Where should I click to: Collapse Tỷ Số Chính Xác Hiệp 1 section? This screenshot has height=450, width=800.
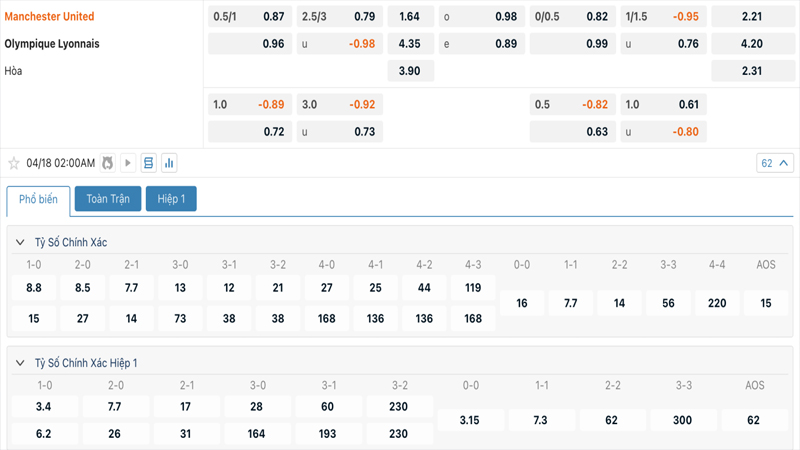pos(20,363)
